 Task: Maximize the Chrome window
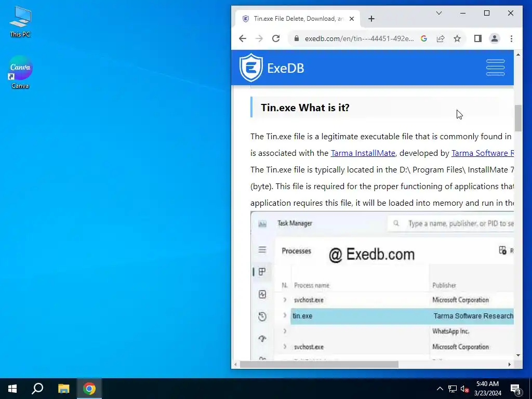point(486,13)
